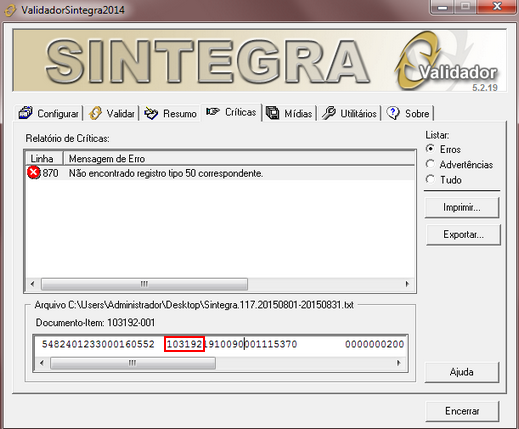Click the 'Documento-Item: 103192-001' text
The width and height of the screenshot is (519, 429).
coord(95,323)
